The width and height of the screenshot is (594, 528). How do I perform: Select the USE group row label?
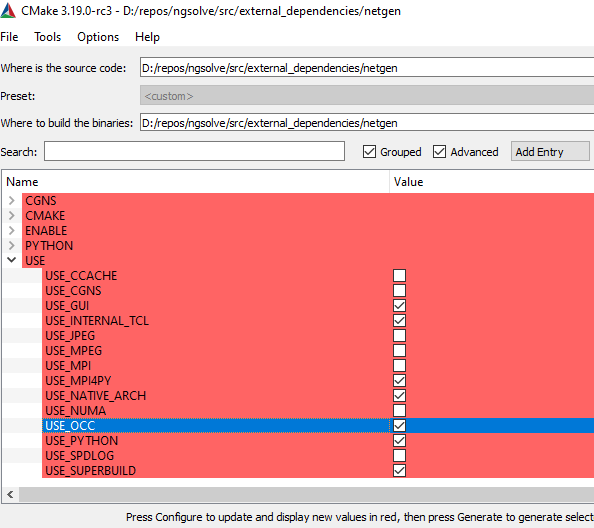click(35, 261)
